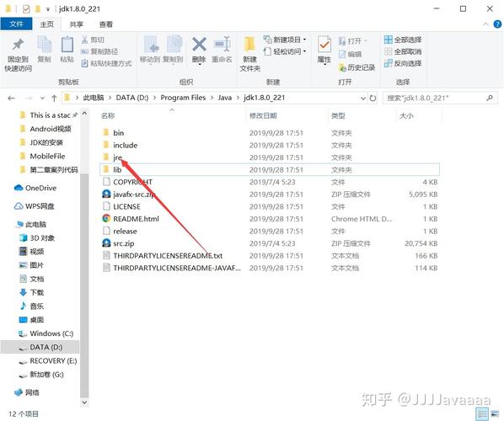Select the 3D Objects sidebar folder

click(x=42, y=238)
